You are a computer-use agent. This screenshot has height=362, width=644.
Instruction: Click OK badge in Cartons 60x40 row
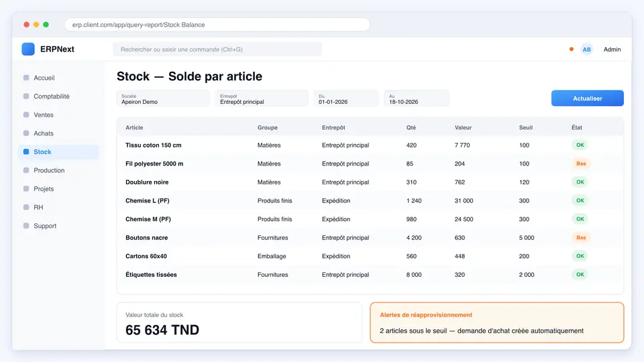580,255
